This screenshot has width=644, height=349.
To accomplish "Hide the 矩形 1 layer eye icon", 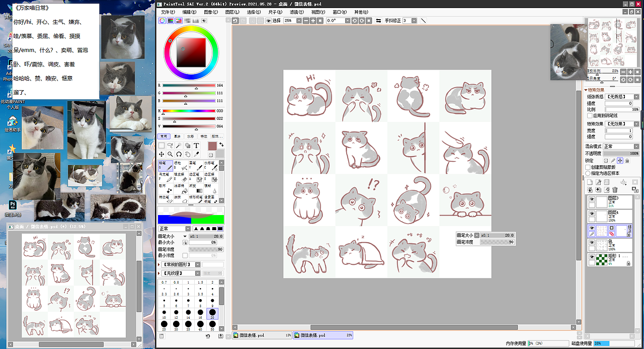I will tap(592, 256).
